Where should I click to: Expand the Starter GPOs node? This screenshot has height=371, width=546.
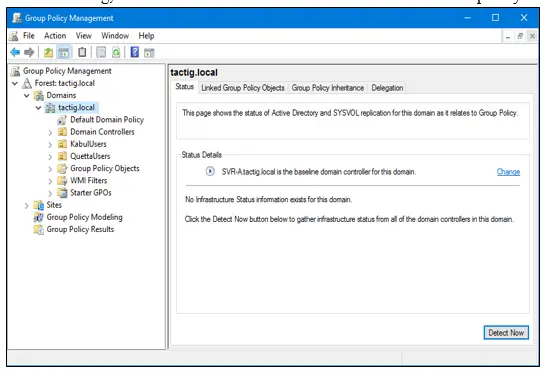coord(50,194)
